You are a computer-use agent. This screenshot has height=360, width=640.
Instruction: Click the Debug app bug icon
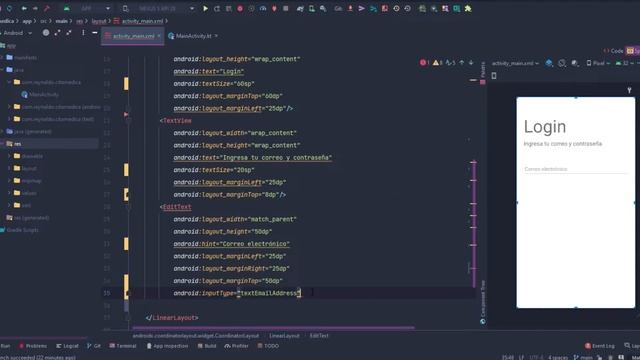(240, 8)
